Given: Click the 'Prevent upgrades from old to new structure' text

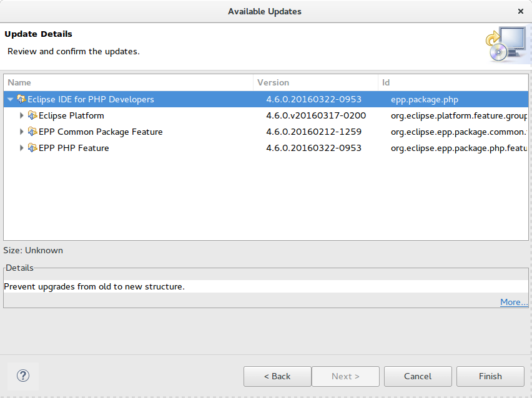Looking at the screenshot, I should [94, 287].
